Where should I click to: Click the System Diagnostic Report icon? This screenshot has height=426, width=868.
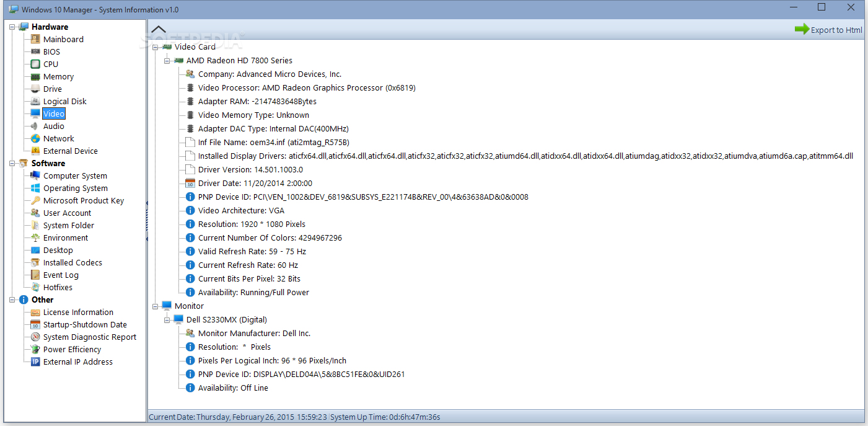coord(35,337)
